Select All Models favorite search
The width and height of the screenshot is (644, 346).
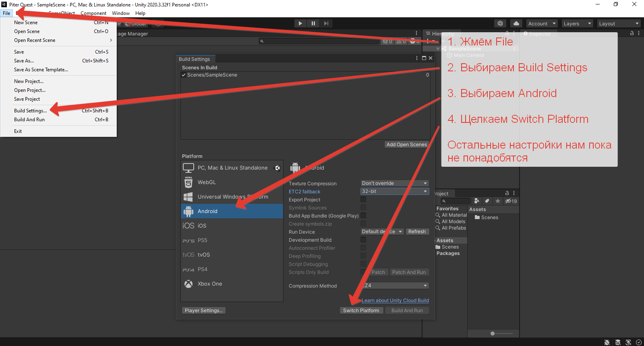(451, 222)
